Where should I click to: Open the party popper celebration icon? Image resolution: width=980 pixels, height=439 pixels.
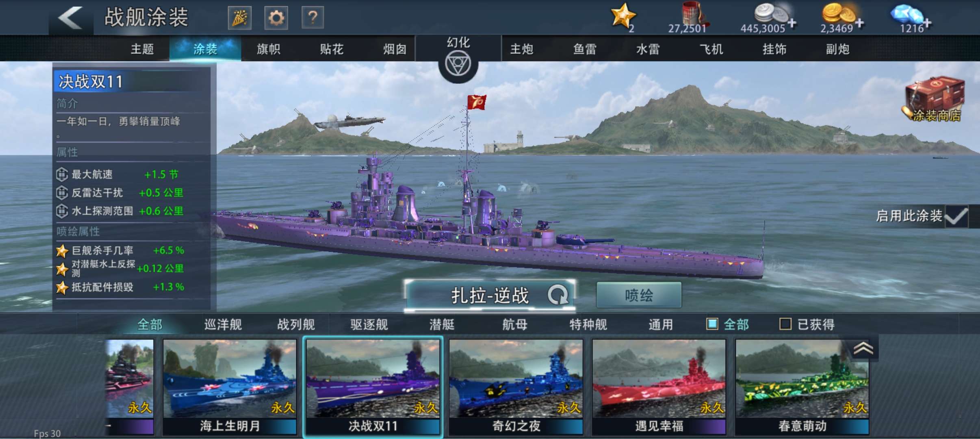[240, 18]
